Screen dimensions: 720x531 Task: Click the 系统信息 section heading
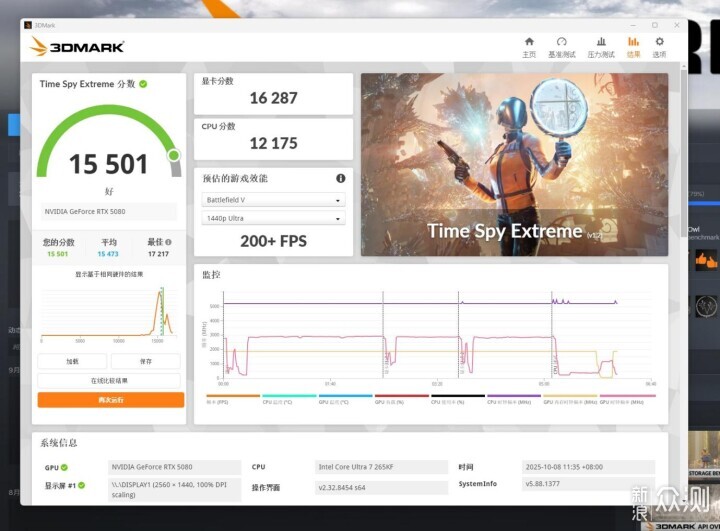pyautogui.click(x=58, y=443)
